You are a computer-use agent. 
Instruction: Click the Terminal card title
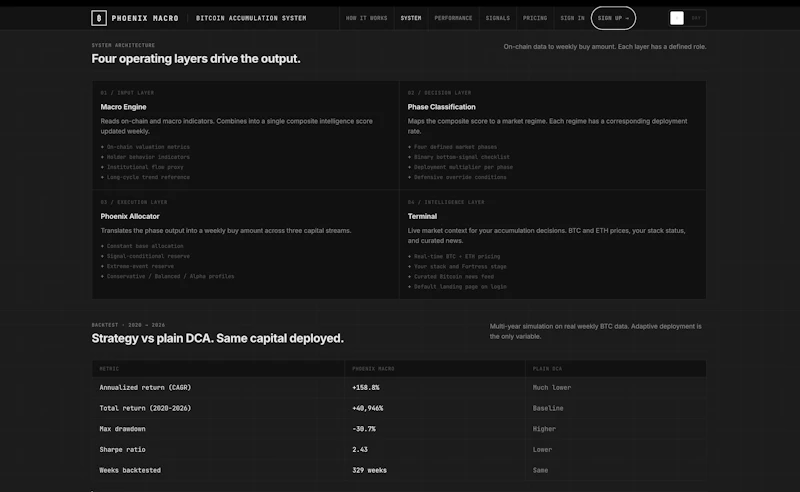[422, 216]
